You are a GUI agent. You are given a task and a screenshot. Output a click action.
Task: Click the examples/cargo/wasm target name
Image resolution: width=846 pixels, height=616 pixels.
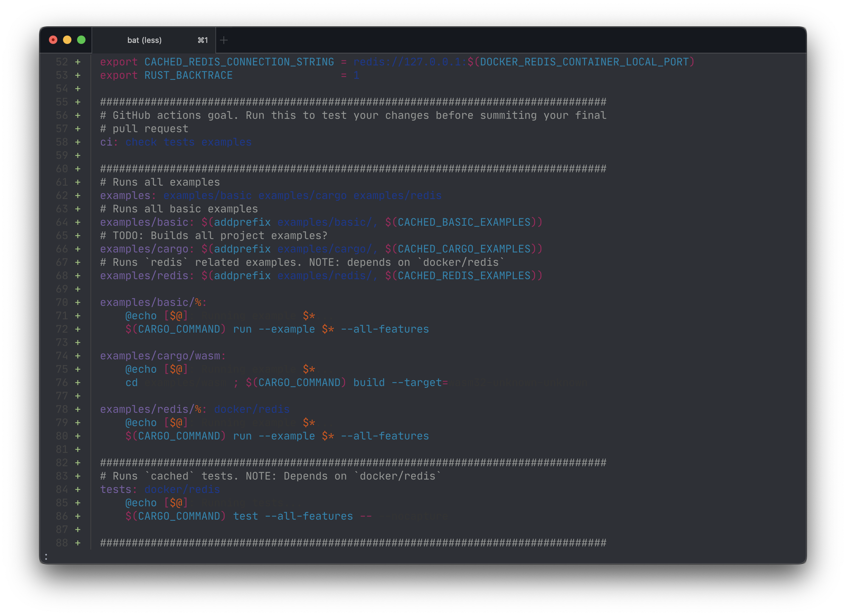tap(161, 355)
